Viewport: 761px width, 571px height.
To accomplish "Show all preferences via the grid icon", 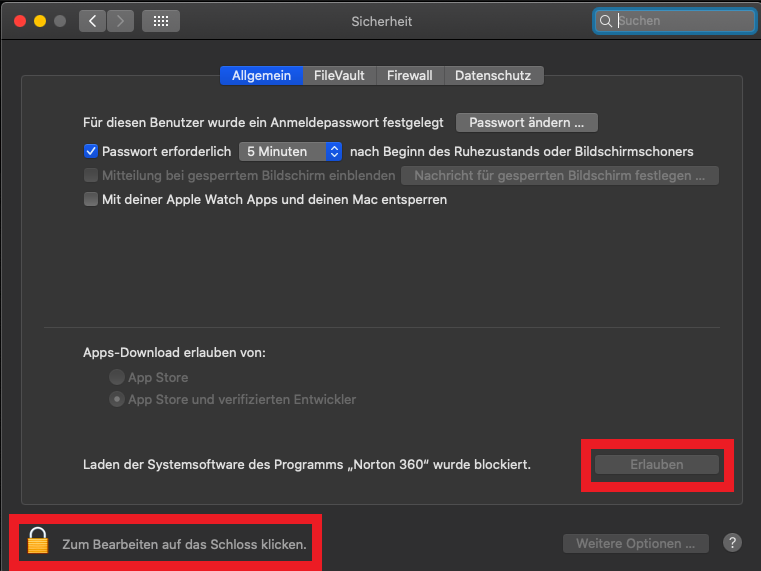I will click(x=161, y=21).
